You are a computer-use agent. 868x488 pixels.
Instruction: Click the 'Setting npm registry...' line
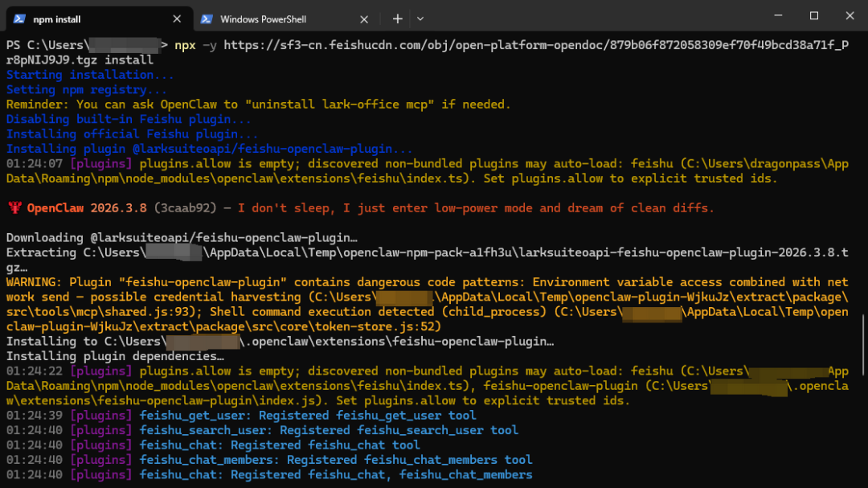[86, 90]
